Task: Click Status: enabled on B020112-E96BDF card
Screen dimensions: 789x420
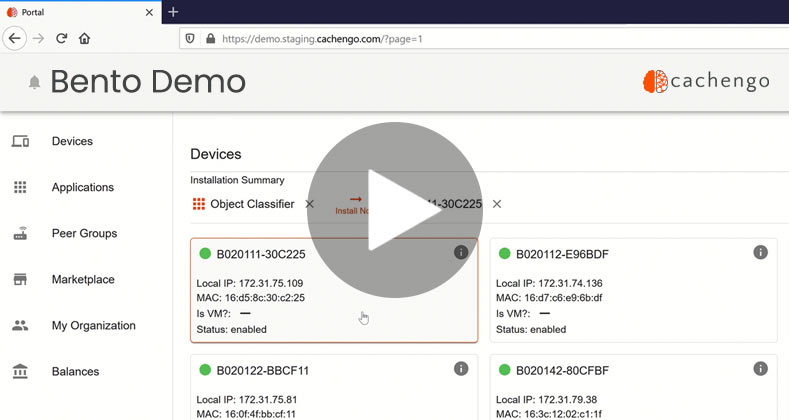Action: pyautogui.click(x=531, y=329)
